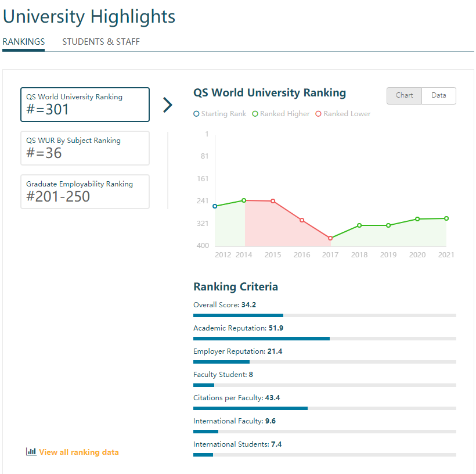Click the 2018 green data point
The width and height of the screenshot is (476, 474).
click(359, 225)
